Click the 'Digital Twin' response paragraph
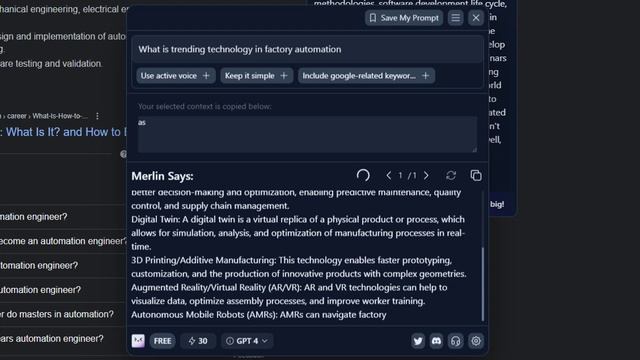Screen dimensions: 640x360 [298, 233]
